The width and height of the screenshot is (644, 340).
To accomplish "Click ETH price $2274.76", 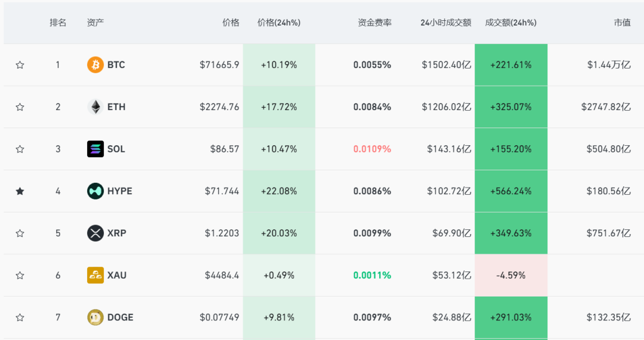I will (x=219, y=107).
